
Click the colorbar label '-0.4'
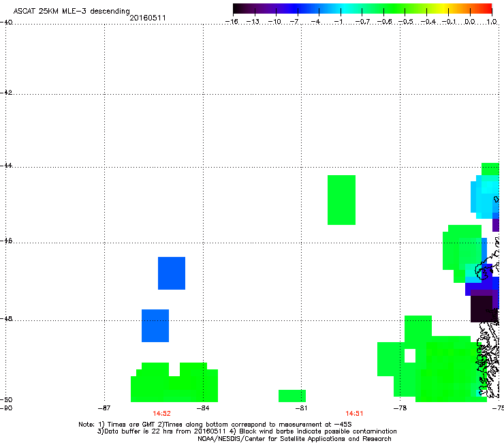(x=428, y=22)
